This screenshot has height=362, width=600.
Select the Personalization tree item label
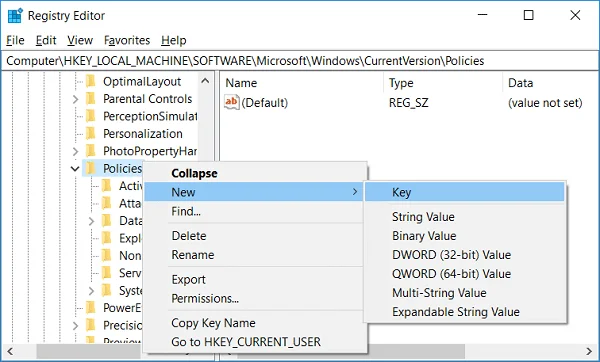(x=143, y=134)
